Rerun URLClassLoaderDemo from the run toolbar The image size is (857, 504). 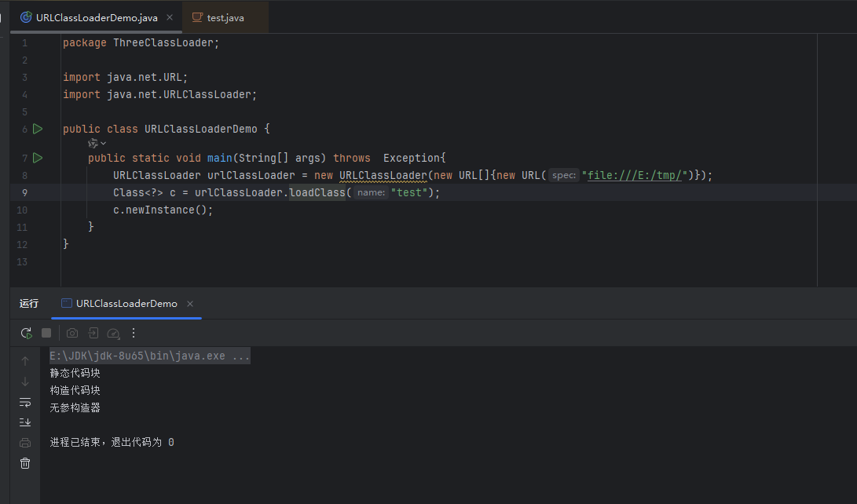26,333
